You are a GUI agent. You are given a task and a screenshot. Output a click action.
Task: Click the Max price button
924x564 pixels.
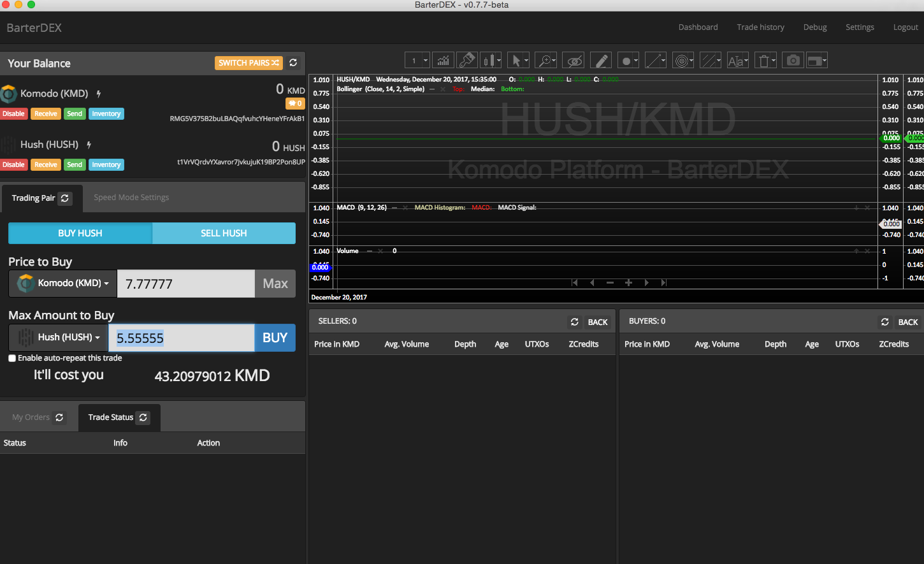point(275,284)
